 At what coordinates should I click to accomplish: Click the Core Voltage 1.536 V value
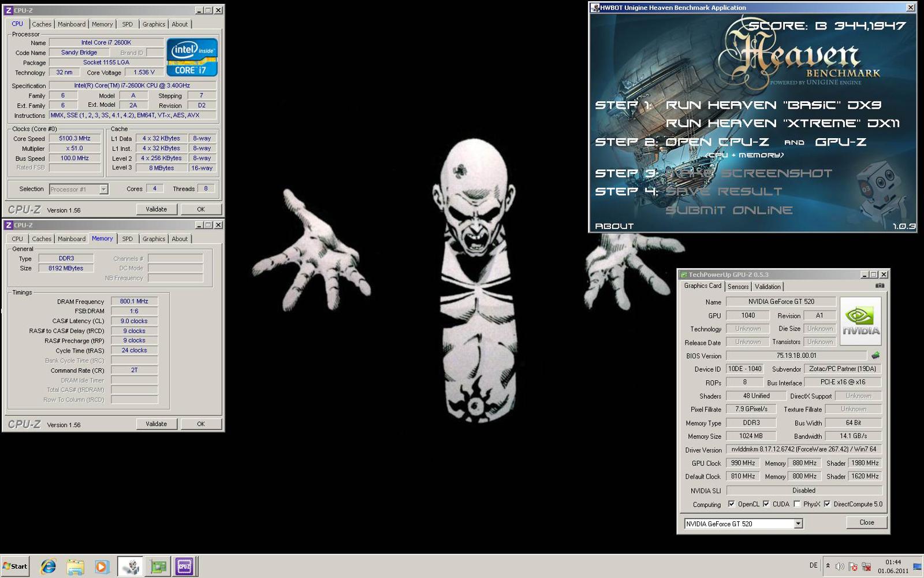coord(144,72)
